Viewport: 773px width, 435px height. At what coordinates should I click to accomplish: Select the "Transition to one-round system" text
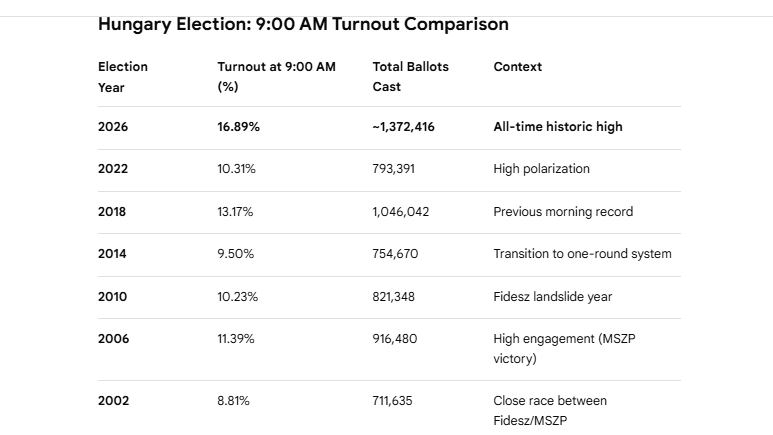pyautogui.click(x=582, y=254)
